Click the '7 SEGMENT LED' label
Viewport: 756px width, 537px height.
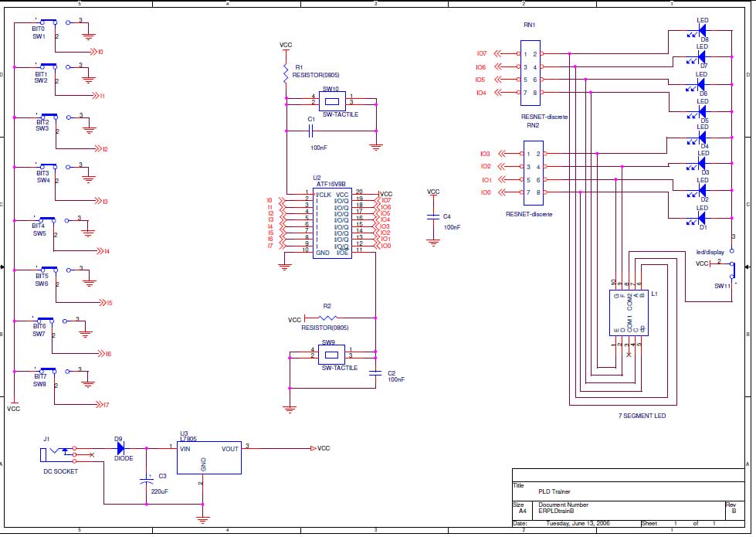642,416
